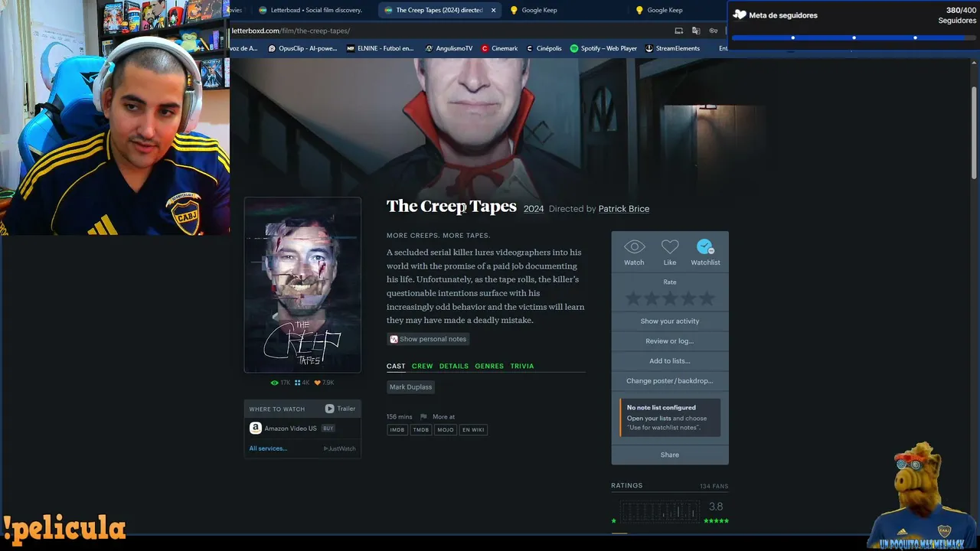Viewport: 980px width, 551px height.
Task: Switch to Letterboxd Social film discovery tab
Action: [x=310, y=10]
